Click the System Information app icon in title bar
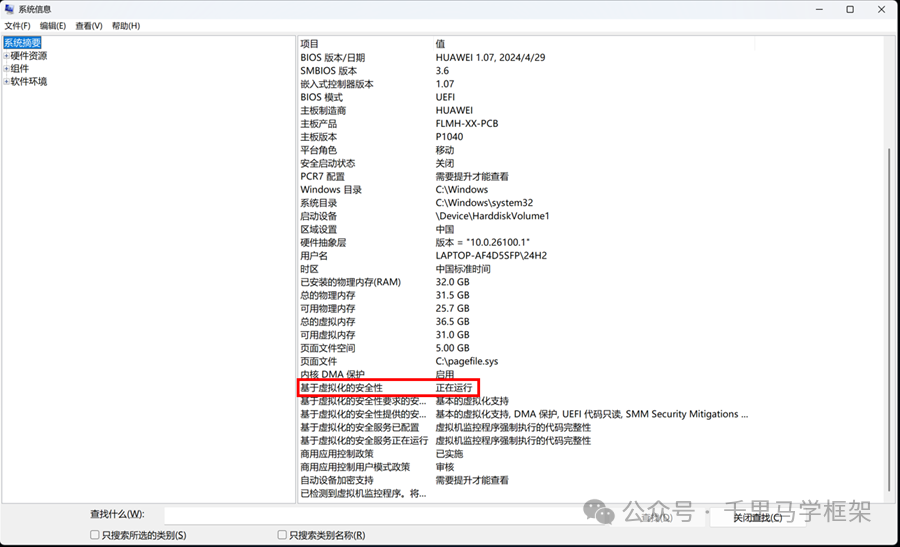900x547 pixels. tap(9, 9)
